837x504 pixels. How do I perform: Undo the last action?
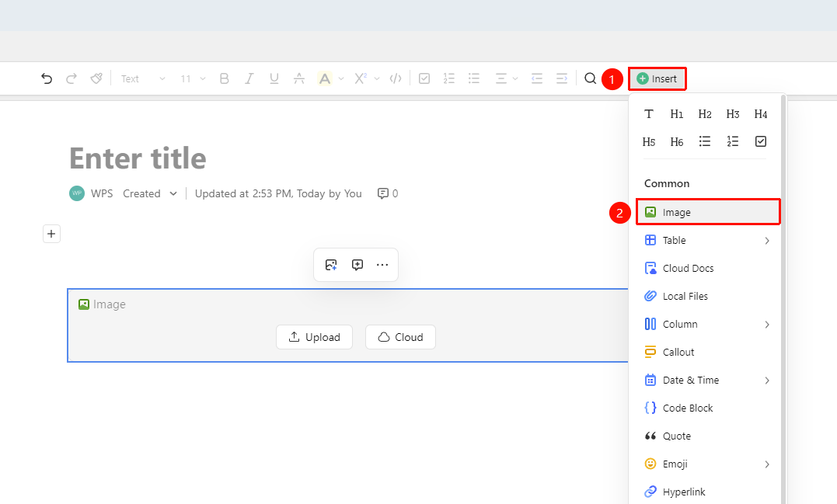(x=47, y=79)
